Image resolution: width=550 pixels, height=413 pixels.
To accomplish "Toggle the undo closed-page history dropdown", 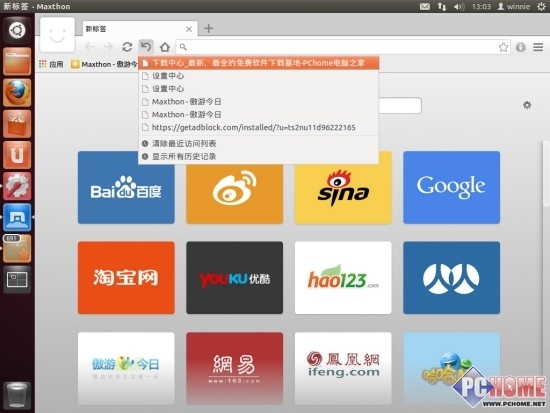I will [146, 47].
